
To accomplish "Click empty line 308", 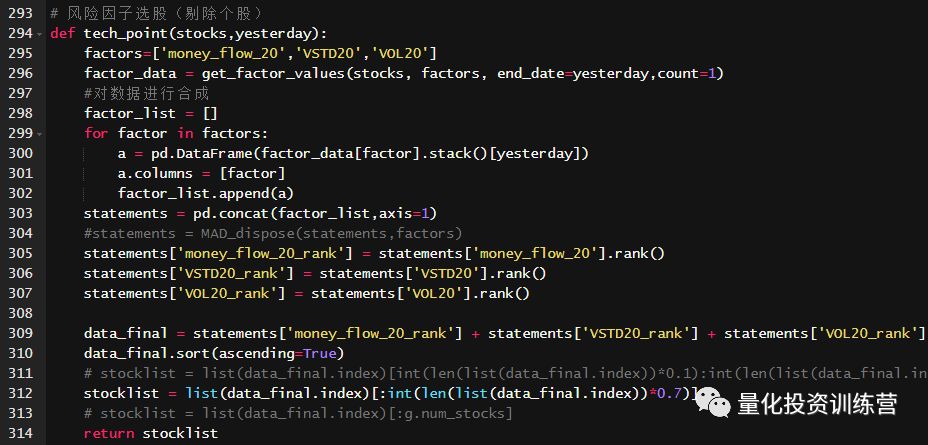I will pos(473,313).
